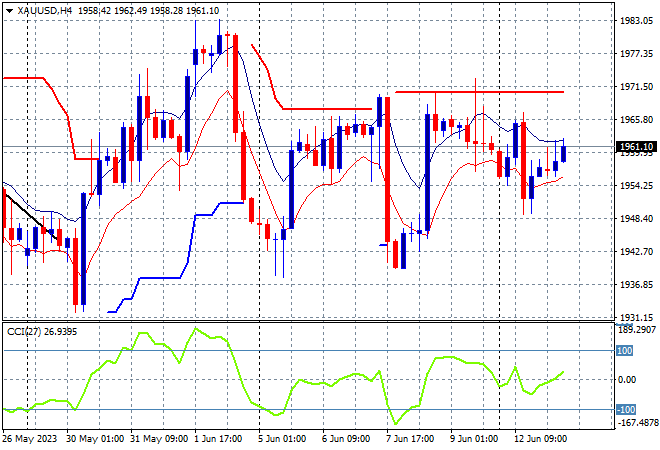The width and height of the screenshot is (660, 450).
Task: Select the 100 level tag on CCI scale
Action: pos(624,351)
